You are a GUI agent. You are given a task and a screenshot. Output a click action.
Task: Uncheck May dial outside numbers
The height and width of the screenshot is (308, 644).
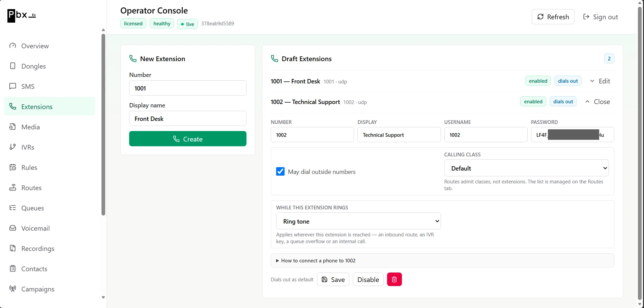pyautogui.click(x=280, y=172)
